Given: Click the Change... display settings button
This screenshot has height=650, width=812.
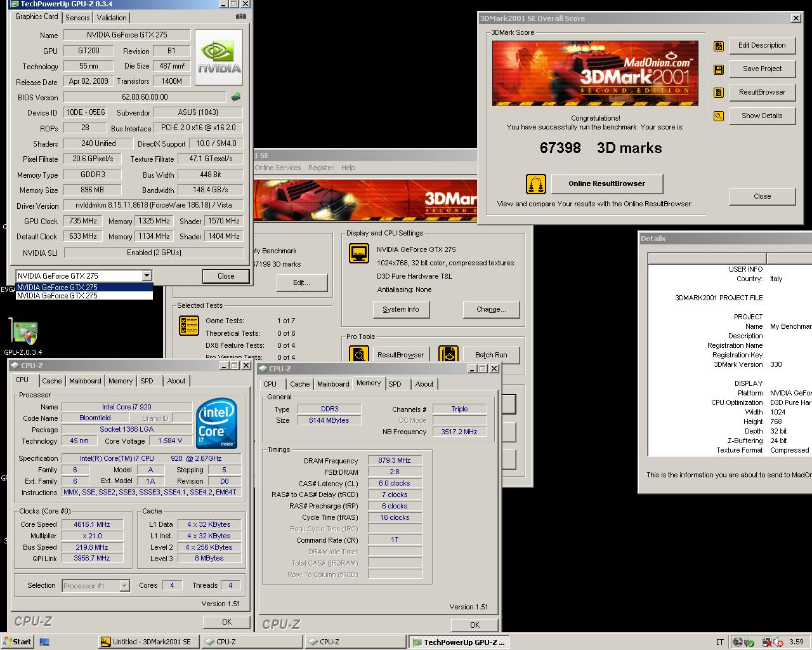Looking at the screenshot, I should pos(491,309).
